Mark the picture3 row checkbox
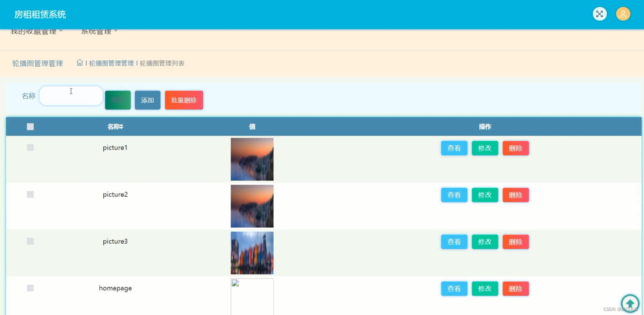Screen dimensions: 644x315 pyautogui.click(x=30, y=241)
